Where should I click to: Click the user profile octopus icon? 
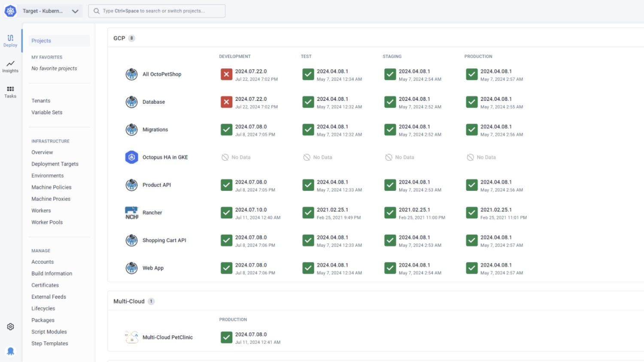point(10,351)
